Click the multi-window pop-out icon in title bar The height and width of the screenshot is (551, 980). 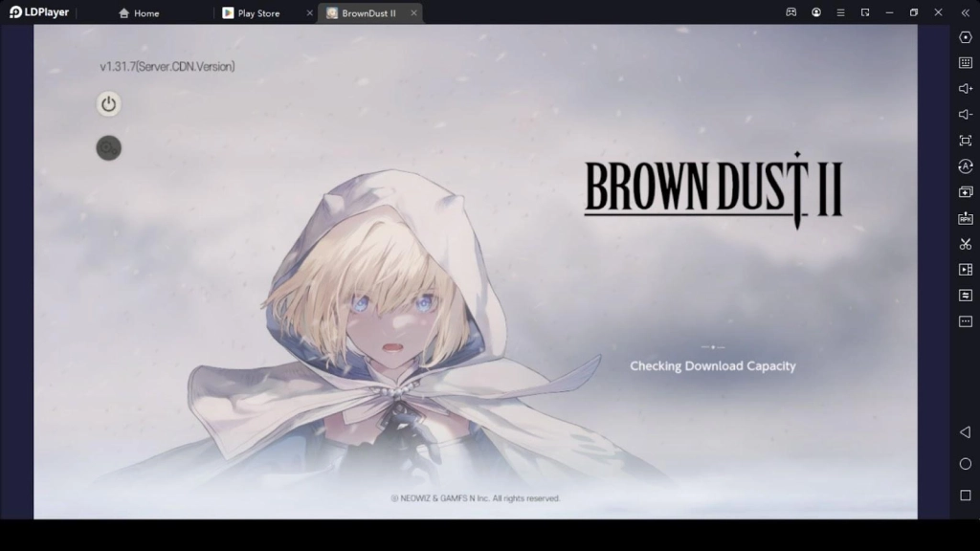coord(865,12)
